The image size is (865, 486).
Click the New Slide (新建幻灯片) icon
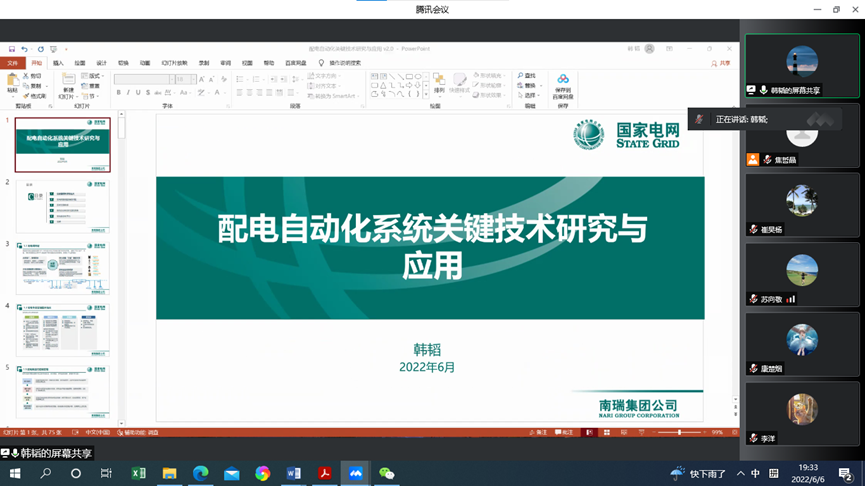pos(68,83)
